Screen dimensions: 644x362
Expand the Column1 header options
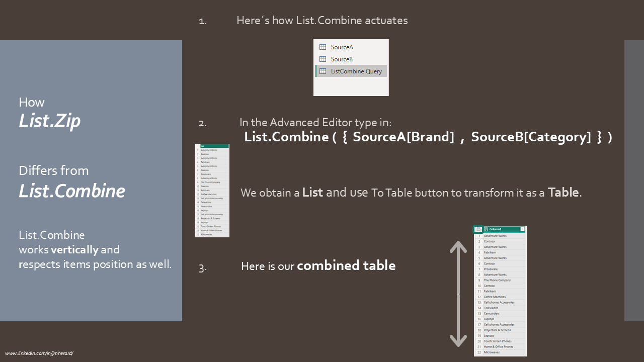522,229
